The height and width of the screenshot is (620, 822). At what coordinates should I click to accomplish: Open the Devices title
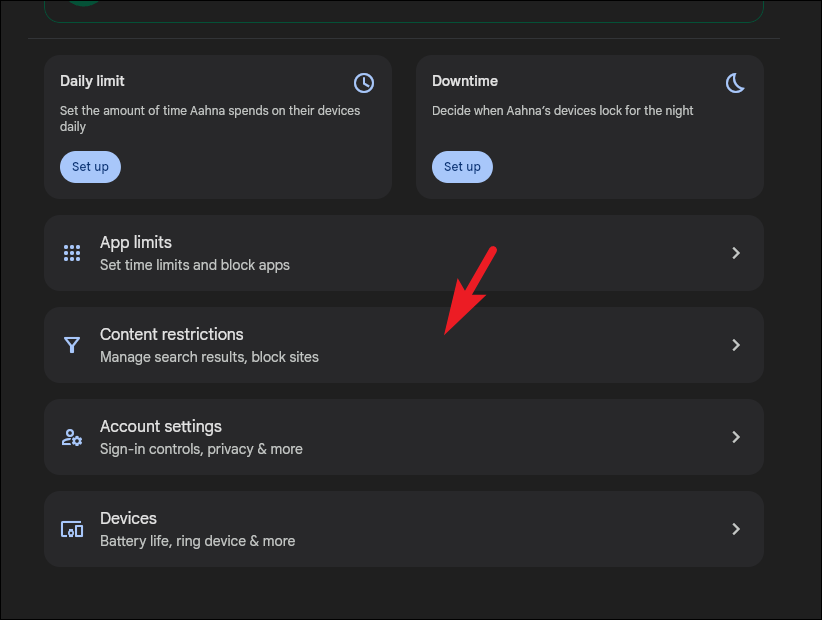tap(128, 518)
